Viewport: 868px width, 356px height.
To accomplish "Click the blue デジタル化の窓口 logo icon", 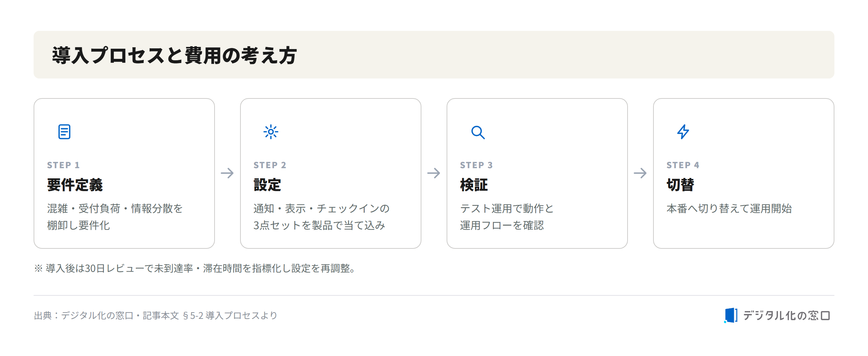I will [x=731, y=315].
